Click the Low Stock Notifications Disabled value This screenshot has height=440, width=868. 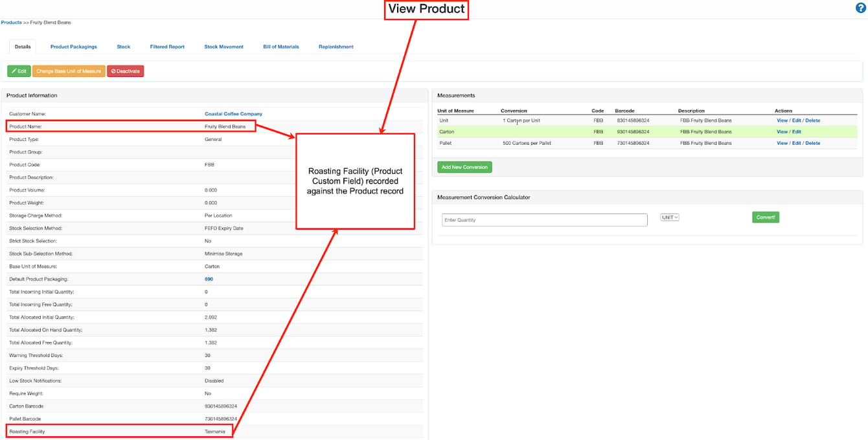[x=214, y=381]
